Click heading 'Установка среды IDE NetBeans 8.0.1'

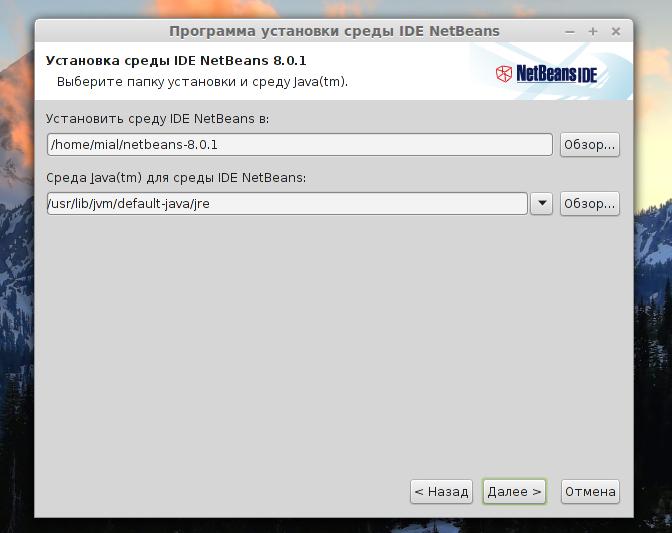point(176,60)
